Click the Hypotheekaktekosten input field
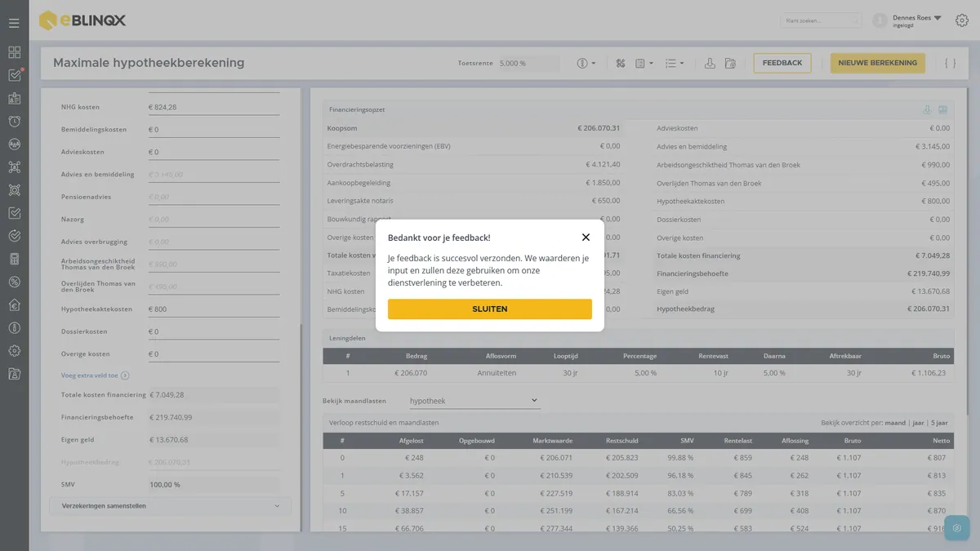The height and width of the screenshot is (551, 980). tap(214, 309)
